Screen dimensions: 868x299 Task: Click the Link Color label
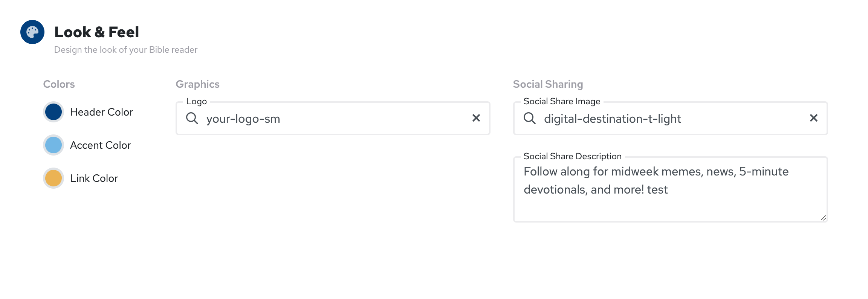click(94, 178)
